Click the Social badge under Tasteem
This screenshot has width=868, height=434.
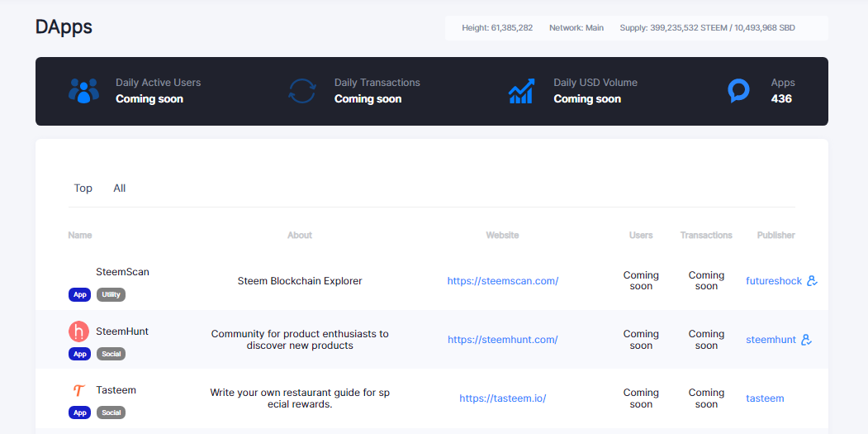[111, 413]
